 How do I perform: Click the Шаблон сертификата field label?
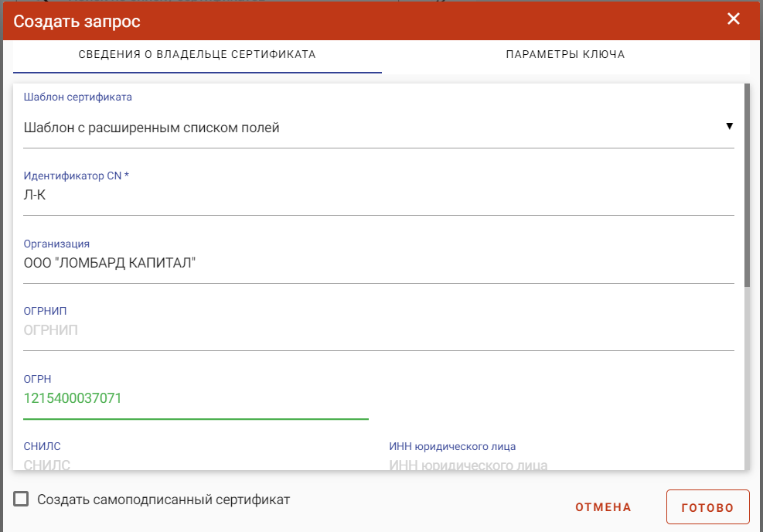tap(78, 97)
